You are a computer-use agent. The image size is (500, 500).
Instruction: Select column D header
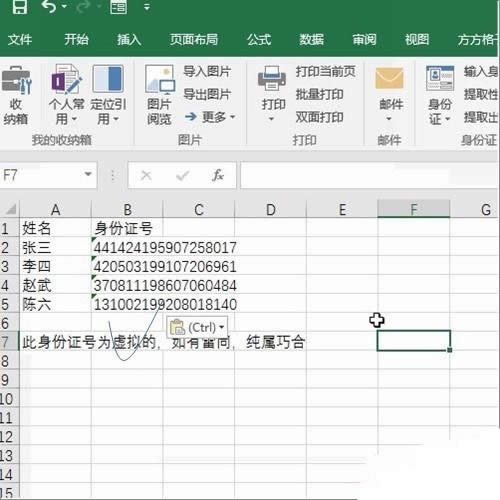[x=271, y=209]
